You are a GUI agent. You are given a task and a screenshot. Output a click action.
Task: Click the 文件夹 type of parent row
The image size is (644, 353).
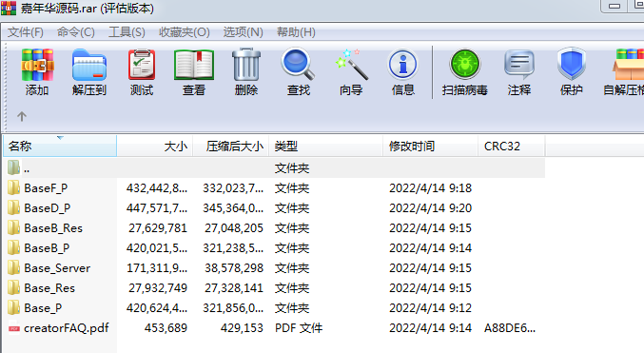(292, 168)
